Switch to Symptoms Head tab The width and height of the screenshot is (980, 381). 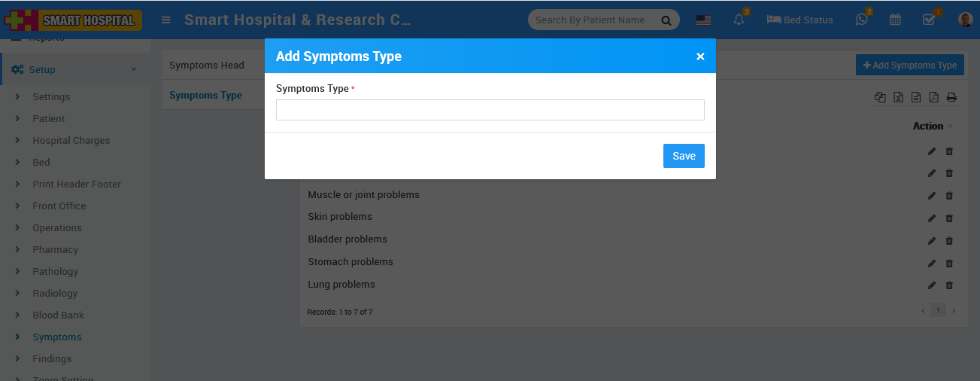coord(207,66)
